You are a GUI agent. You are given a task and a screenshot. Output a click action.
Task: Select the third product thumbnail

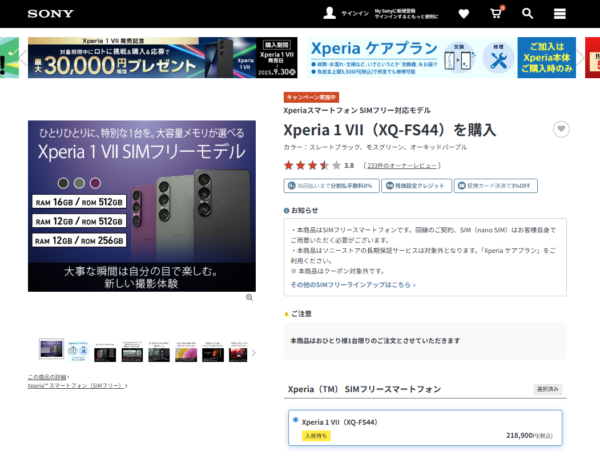105,351
